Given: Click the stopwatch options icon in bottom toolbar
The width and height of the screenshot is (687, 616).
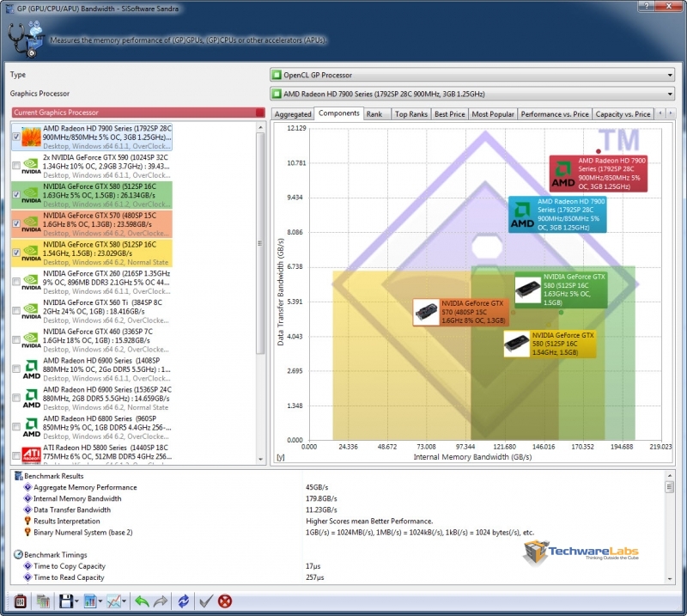Looking at the screenshot, I should coord(20,601).
